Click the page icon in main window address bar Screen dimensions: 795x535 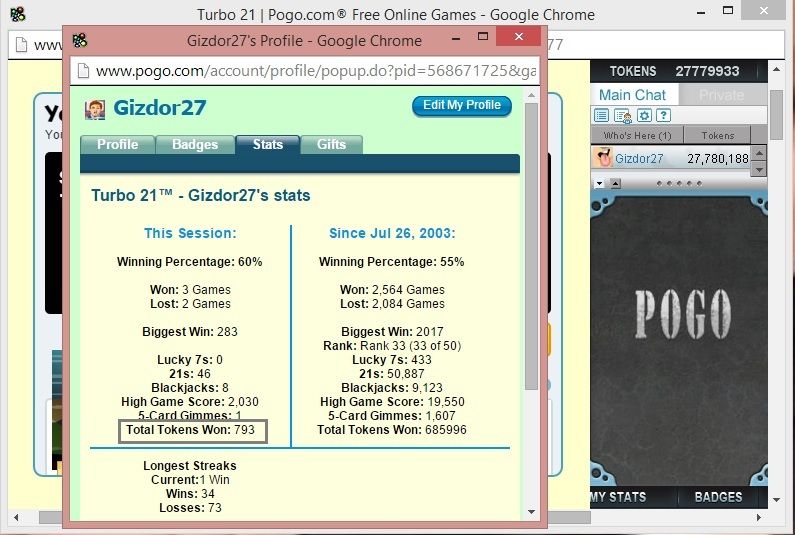pos(21,45)
